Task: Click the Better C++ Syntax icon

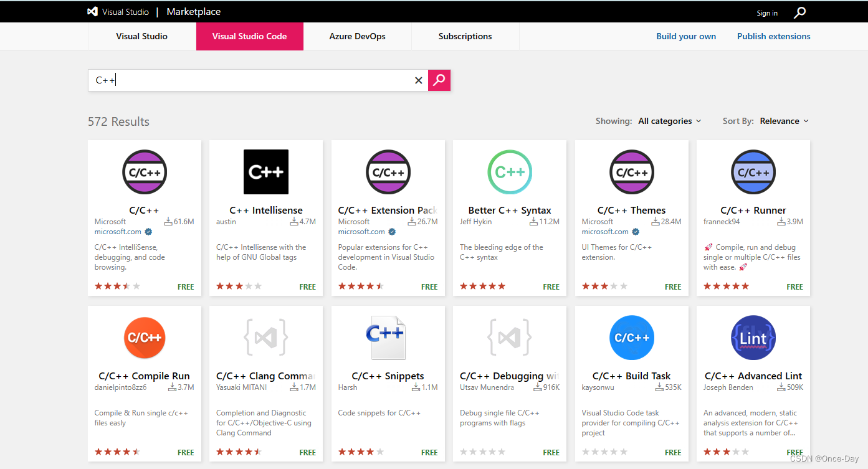Action: tap(510, 172)
